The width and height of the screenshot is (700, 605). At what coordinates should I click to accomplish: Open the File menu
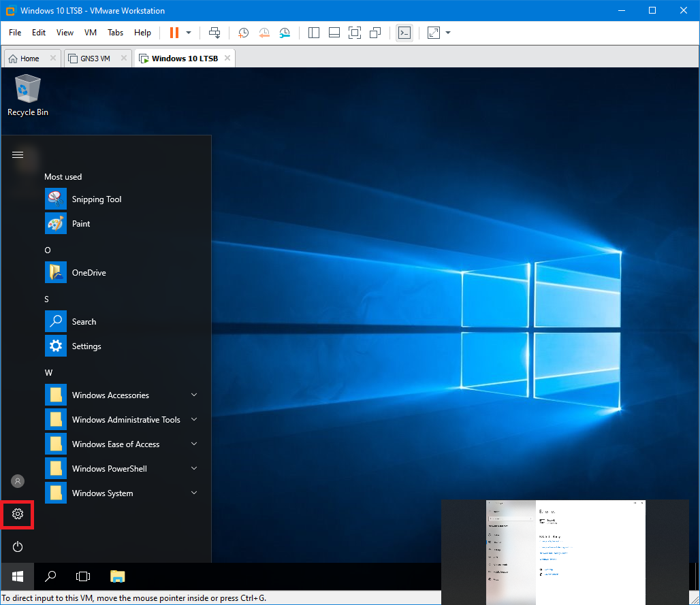coord(15,33)
